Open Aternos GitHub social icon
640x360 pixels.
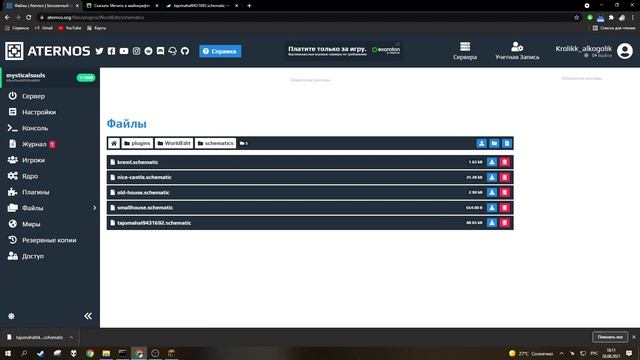click(x=185, y=51)
